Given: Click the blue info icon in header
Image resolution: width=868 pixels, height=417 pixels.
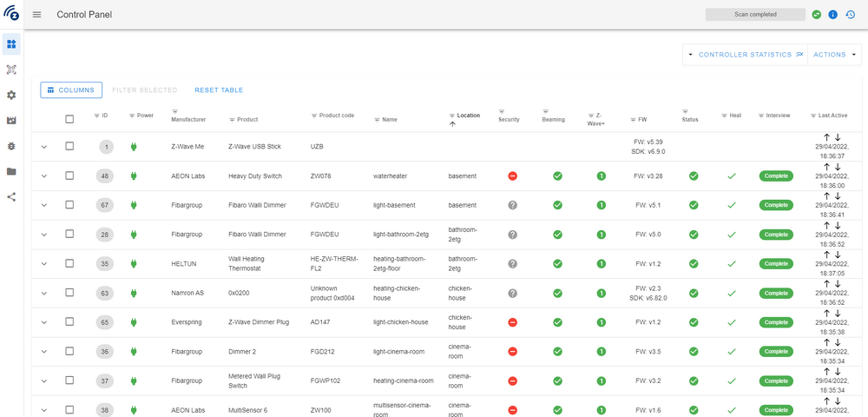Looking at the screenshot, I should tap(832, 15).
